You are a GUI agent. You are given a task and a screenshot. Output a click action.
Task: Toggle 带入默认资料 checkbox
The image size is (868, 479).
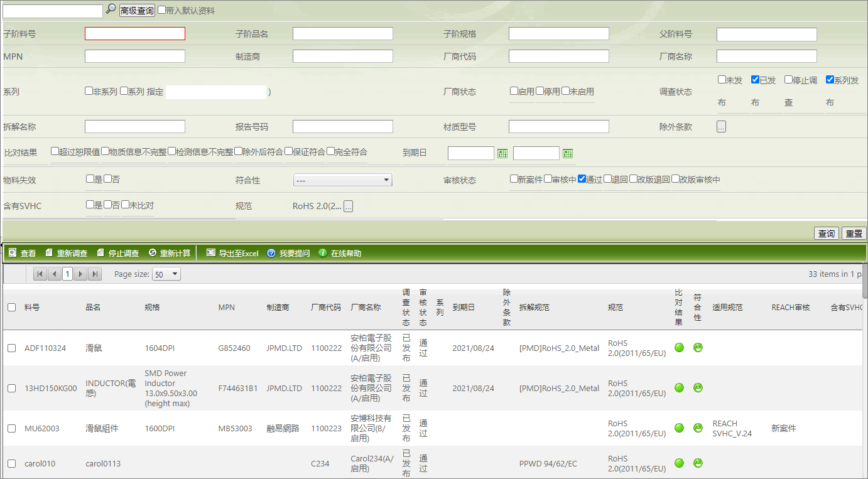pos(161,10)
